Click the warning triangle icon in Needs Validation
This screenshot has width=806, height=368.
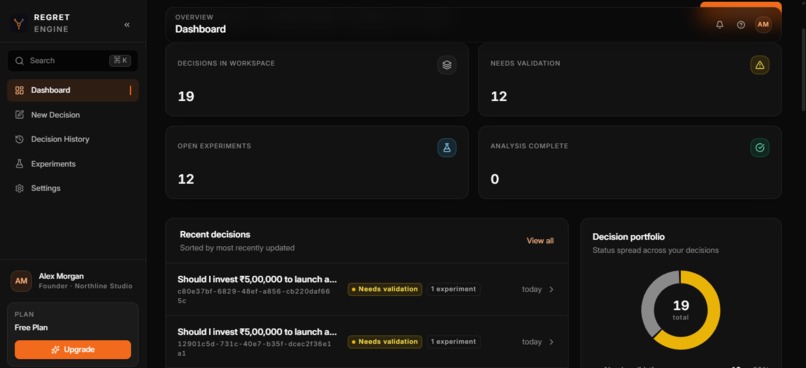pos(760,65)
